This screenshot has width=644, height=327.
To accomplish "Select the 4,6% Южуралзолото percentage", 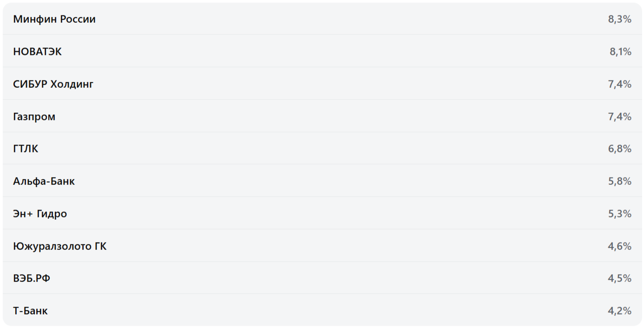I will pyautogui.click(x=619, y=246).
